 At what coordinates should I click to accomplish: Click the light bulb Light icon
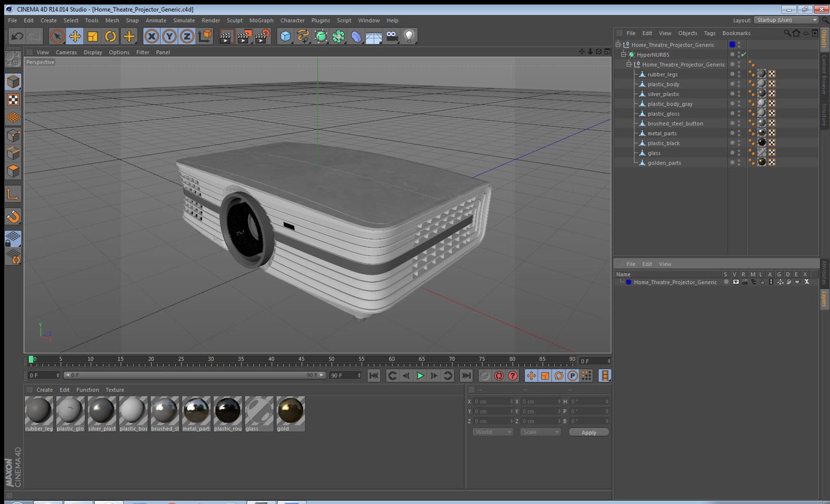coord(409,36)
